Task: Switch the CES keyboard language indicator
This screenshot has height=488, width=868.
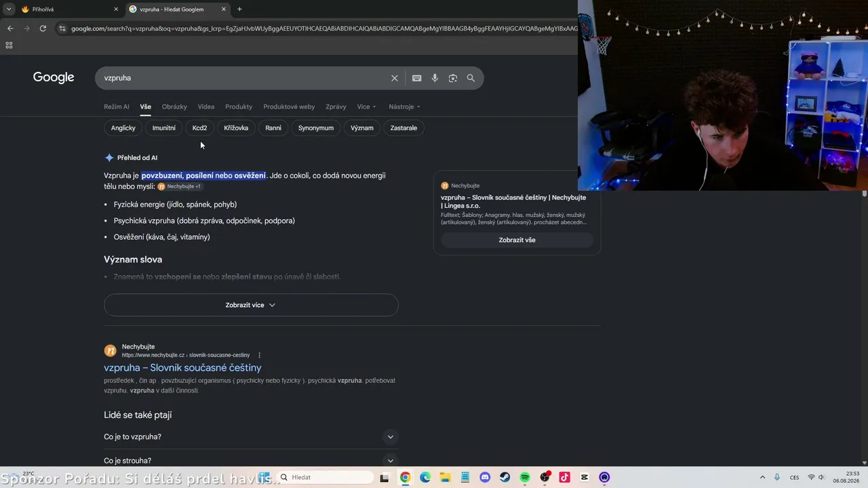Action: coord(794,477)
